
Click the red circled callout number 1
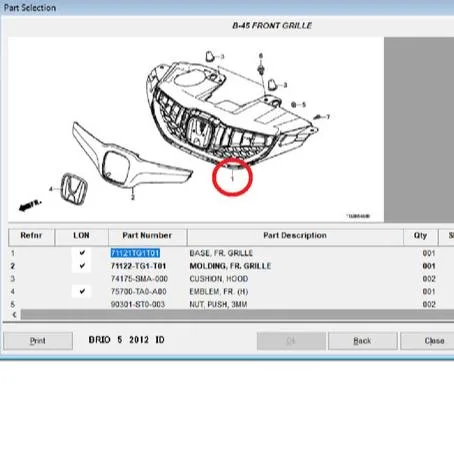pyautogui.click(x=232, y=177)
